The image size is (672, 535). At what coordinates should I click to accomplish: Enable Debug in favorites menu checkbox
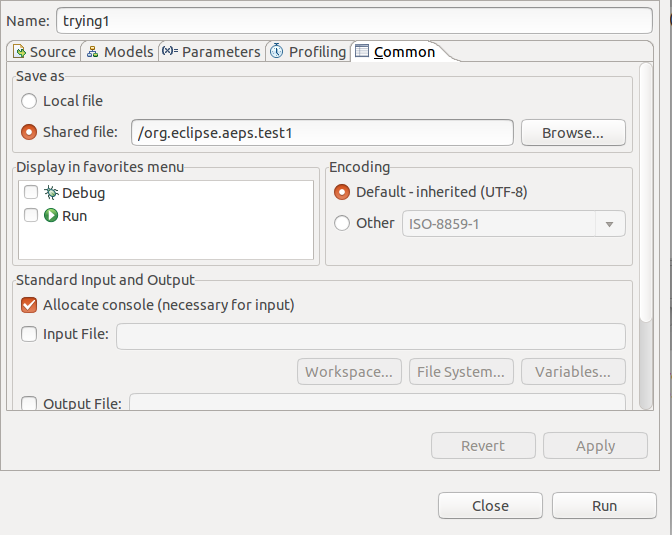pyautogui.click(x=31, y=192)
